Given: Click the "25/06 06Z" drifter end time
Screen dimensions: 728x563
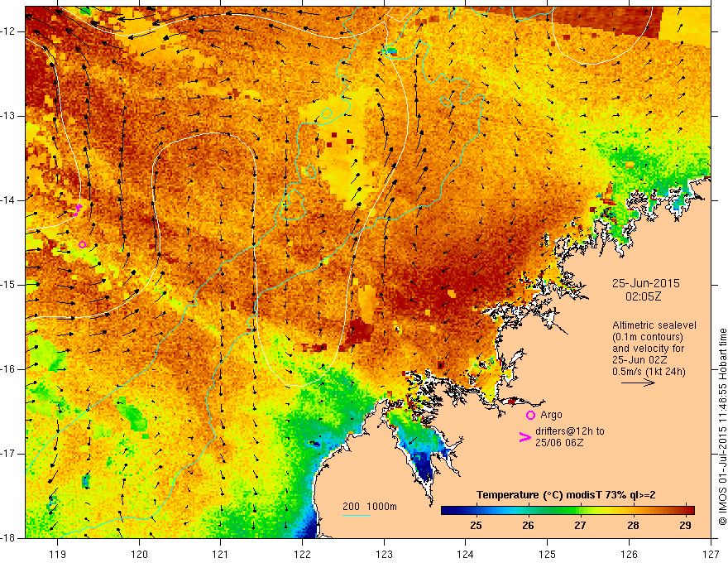Looking at the screenshot, I should pos(559,443).
